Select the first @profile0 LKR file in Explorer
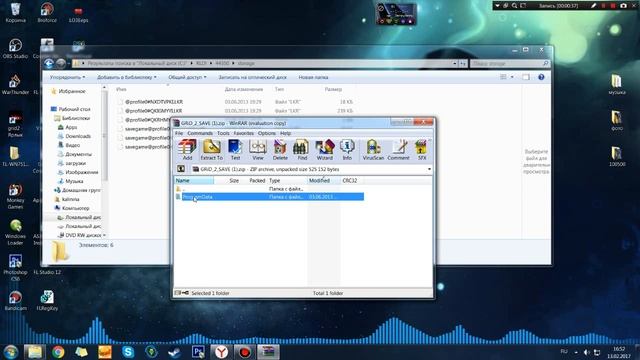The width and height of the screenshot is (640, 360). (x=153, y=102)
